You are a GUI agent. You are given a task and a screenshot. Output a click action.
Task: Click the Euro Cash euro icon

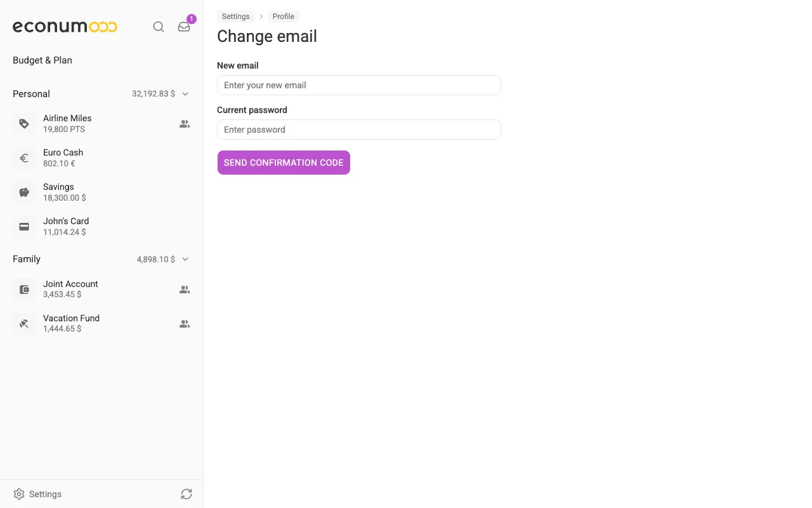(x=24, y=158)
